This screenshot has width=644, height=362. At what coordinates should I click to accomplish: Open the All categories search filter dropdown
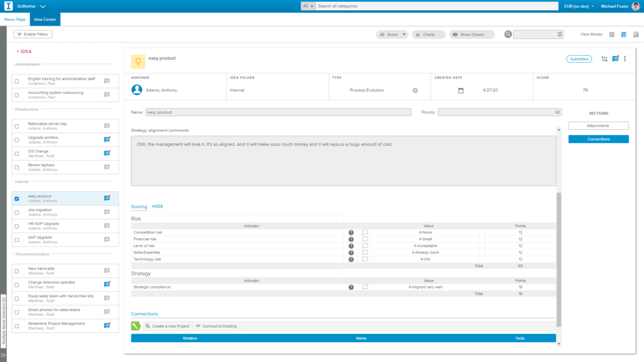308,6
